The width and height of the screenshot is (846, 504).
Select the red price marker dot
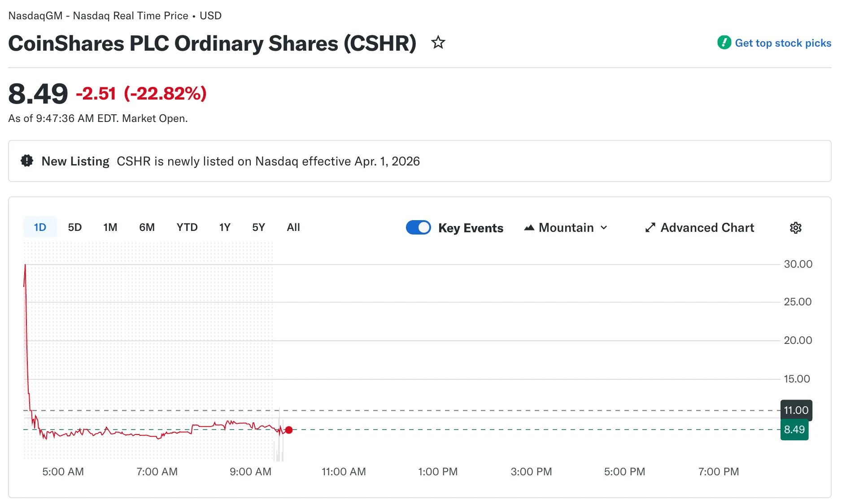tap(289, 430)
